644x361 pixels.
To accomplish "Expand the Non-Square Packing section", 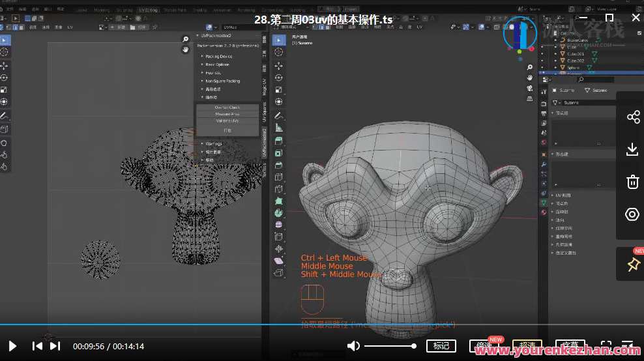I will pos(222,81).
